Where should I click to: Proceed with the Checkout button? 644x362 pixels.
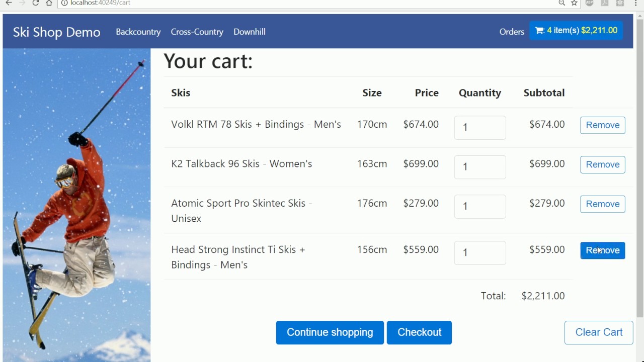419,332
